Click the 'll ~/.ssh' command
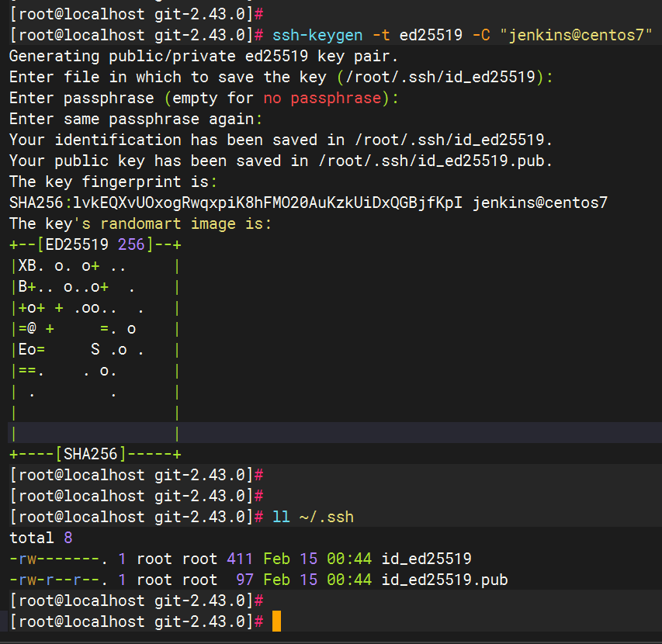 pos(313,518)
